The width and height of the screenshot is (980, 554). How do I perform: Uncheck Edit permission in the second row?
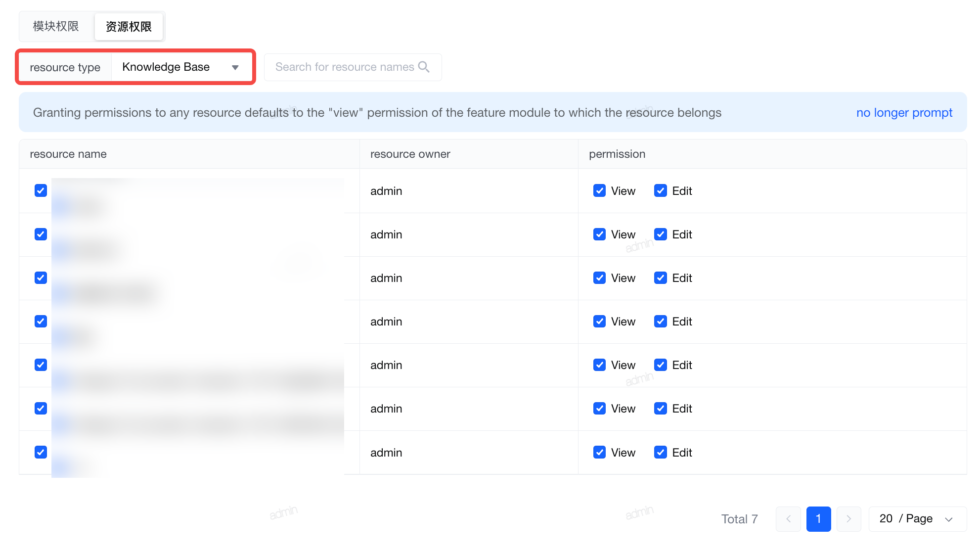click(661, 234)
